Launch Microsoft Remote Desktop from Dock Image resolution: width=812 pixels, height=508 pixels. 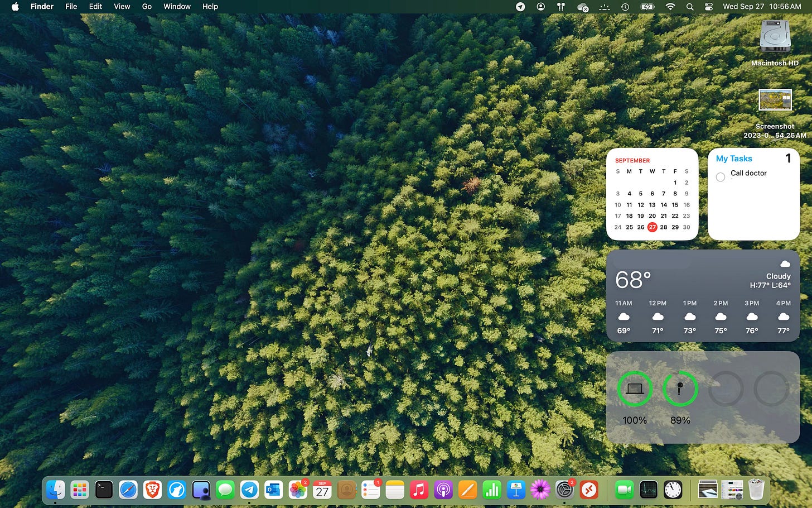tap(589, 490)
